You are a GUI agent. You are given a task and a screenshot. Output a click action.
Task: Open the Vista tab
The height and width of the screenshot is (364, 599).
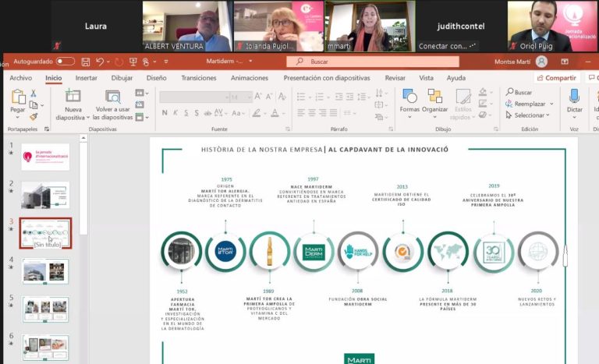click(x=426, y=78)
